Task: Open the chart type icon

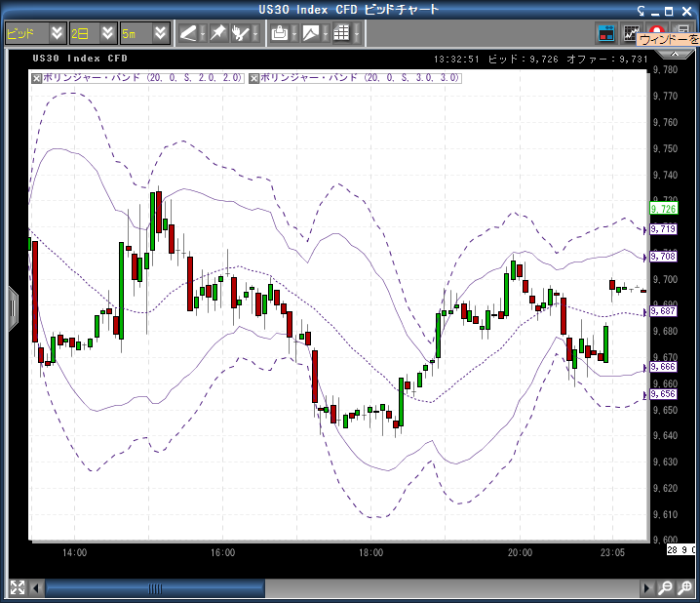Action: (x=310, y=33)
